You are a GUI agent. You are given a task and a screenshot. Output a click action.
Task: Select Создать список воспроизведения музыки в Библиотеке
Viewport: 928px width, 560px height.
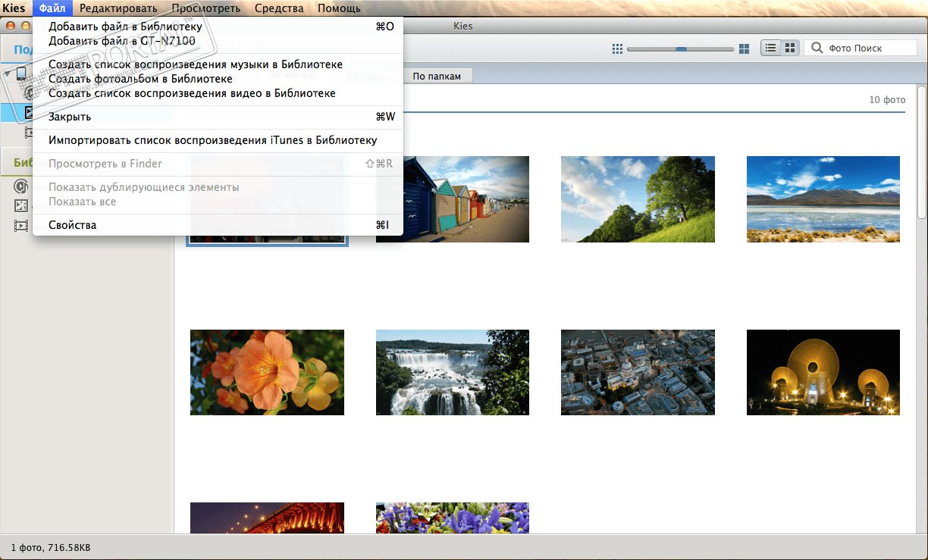click(x=218, y=64)
